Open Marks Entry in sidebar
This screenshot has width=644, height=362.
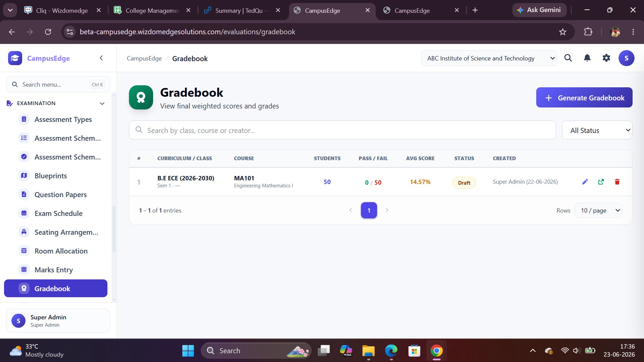pos(54,270)
